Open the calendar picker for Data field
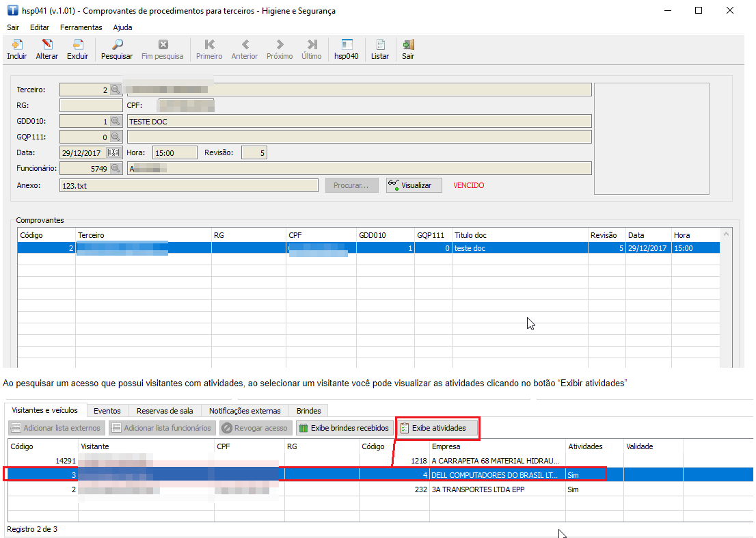The width and height of the screenshot is (756, 538). pyautogui.click(x=115, y=152)
